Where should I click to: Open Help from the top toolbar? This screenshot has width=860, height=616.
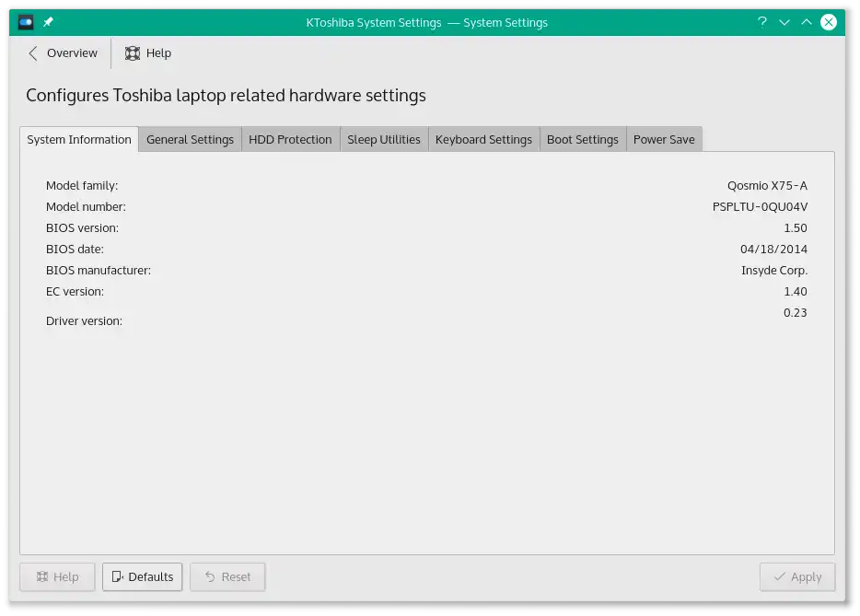point(148,53)
